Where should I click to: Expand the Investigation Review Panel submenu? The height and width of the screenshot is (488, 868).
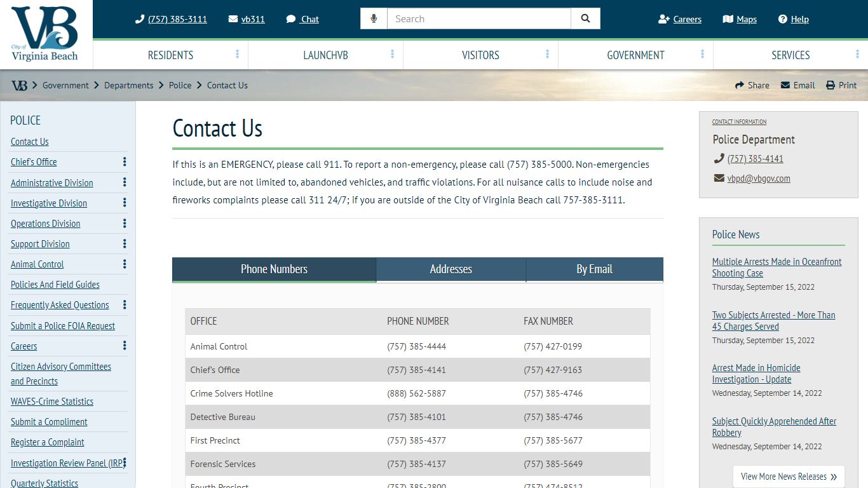click(125, 463)
